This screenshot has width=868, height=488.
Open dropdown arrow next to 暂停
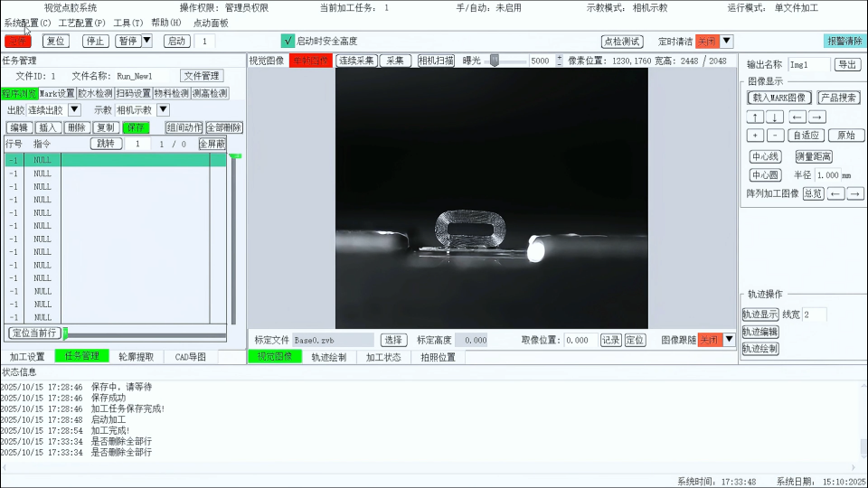[147, 41]
